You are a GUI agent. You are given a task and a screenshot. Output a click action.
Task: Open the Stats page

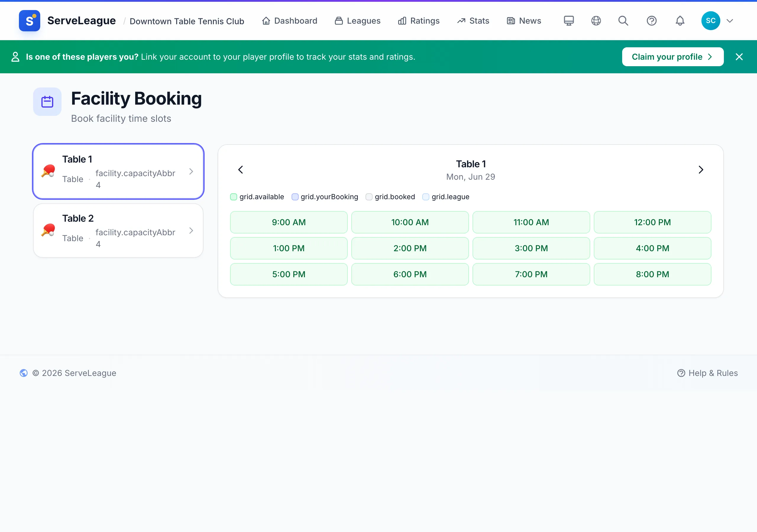click(x=473, y=21)
